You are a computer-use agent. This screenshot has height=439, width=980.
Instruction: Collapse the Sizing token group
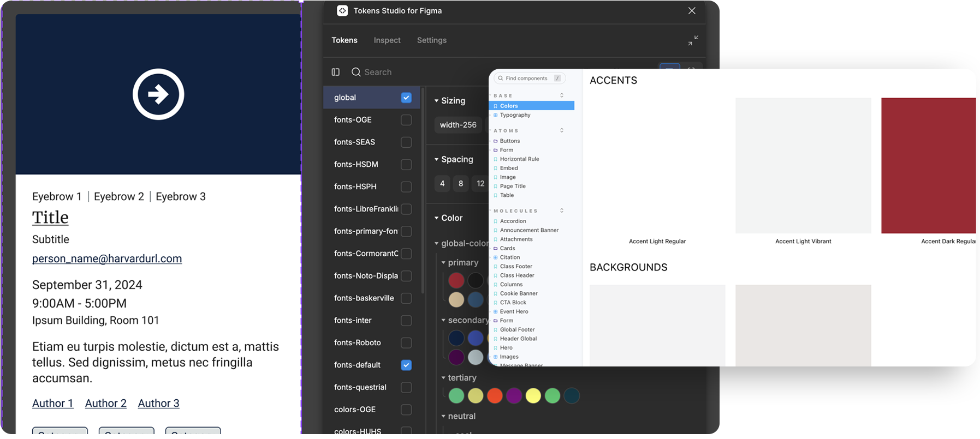click(437, 101)
